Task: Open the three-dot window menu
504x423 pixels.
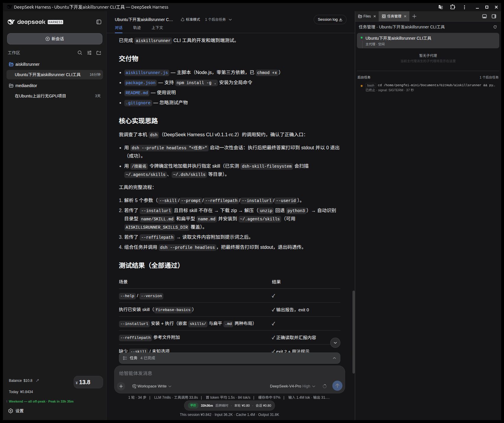Action: point(464,7)
